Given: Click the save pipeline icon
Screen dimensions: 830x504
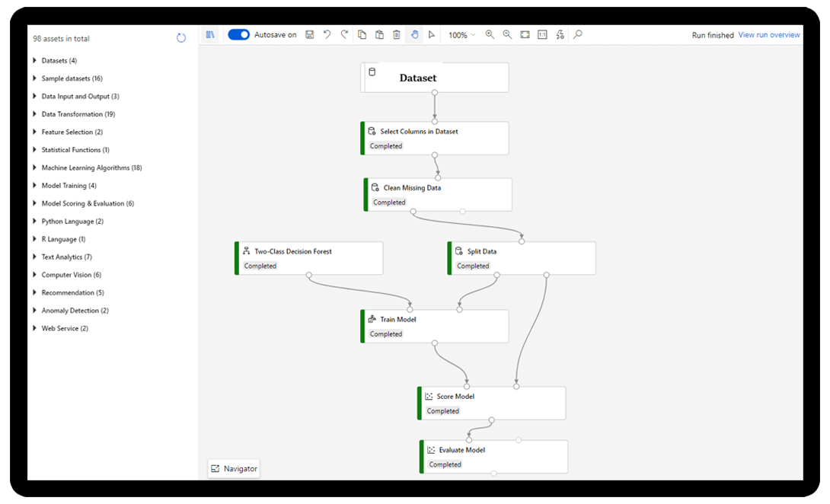Looking at the screenshot, I should click(x=309, y=35).
